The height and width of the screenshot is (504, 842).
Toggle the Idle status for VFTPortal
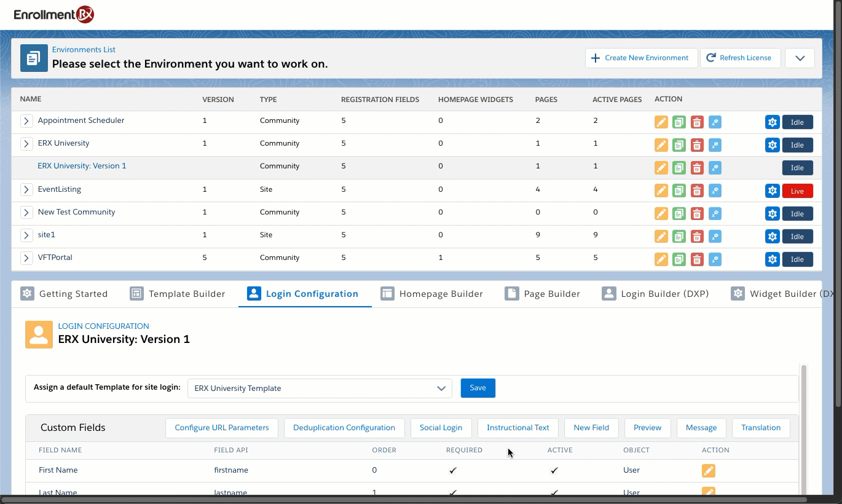(797, 259)
